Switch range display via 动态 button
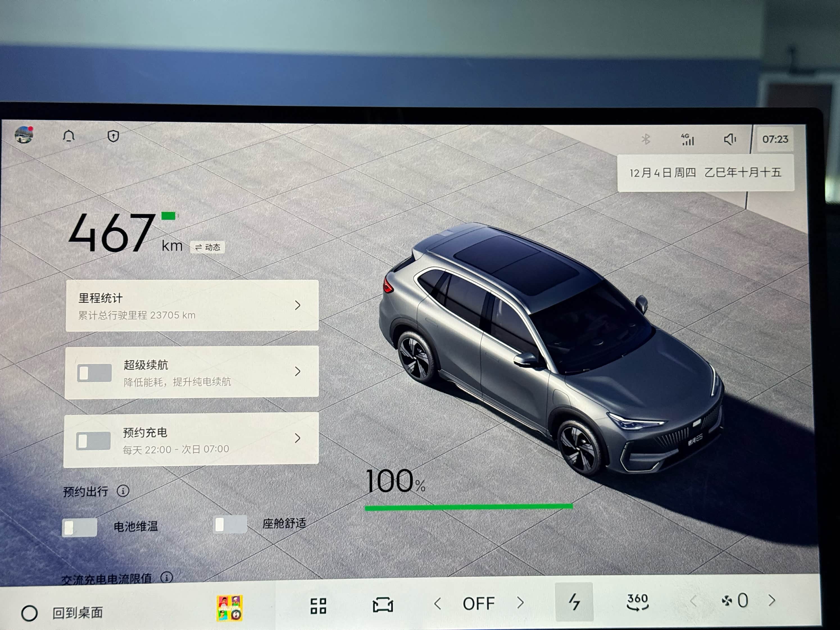Viewport: 840px width, 630px height. [207, 247]
